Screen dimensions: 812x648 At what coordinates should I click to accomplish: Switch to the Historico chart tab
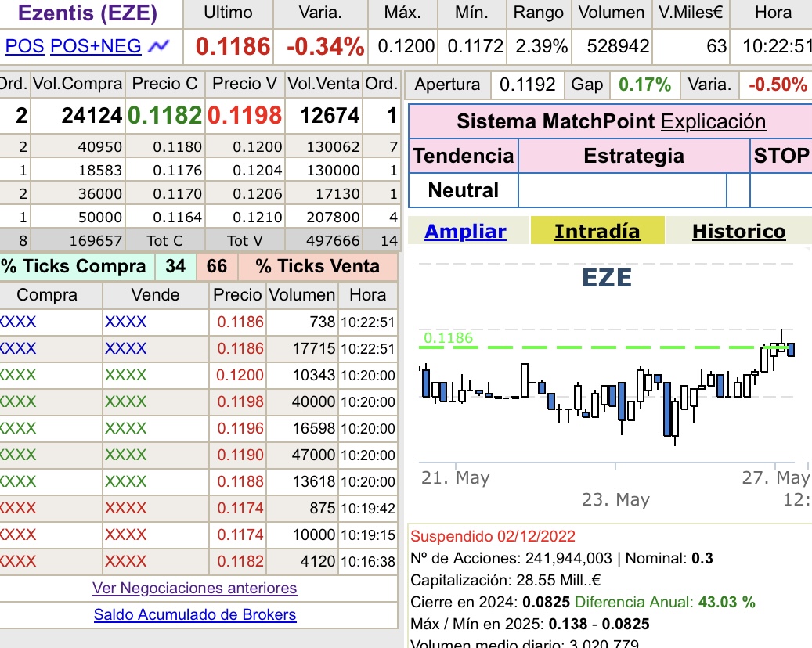pos(739,232)
